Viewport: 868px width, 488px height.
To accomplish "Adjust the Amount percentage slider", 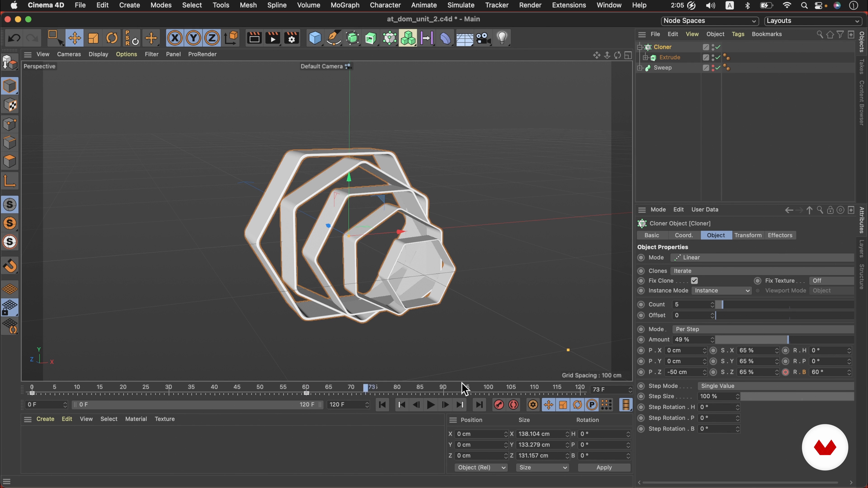I will tap(785, 340).
